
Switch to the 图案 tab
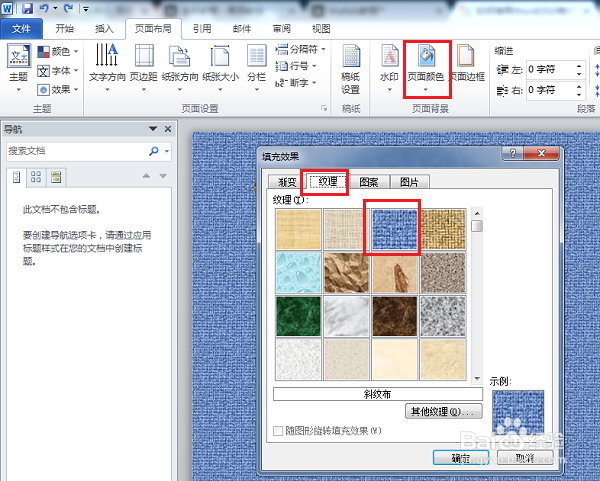tap(369, 182)
